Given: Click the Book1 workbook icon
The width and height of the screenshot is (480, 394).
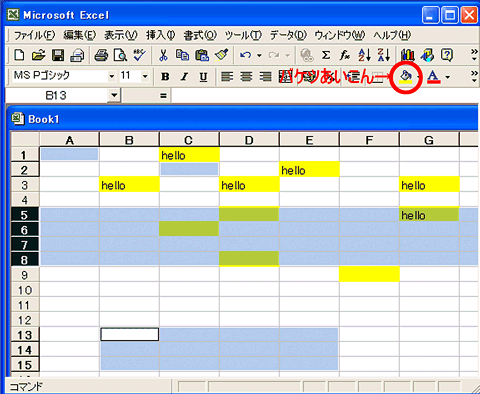Looking at the screenshot, I should pyautogui.click(x=17, y=119).
